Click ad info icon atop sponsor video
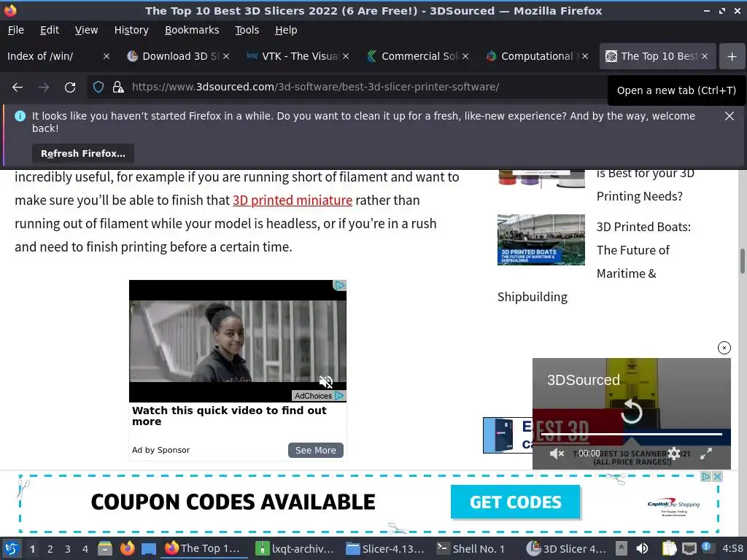 pos(340,285)
